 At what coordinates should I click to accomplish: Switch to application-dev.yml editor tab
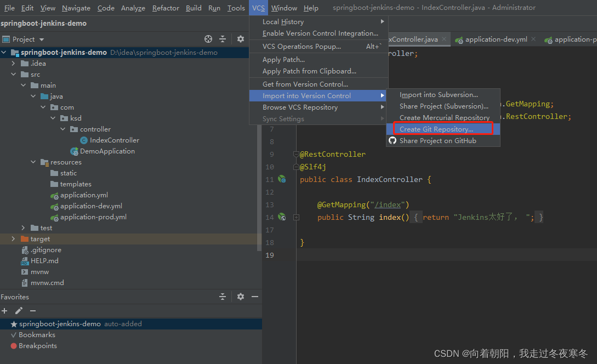[496, 39]
